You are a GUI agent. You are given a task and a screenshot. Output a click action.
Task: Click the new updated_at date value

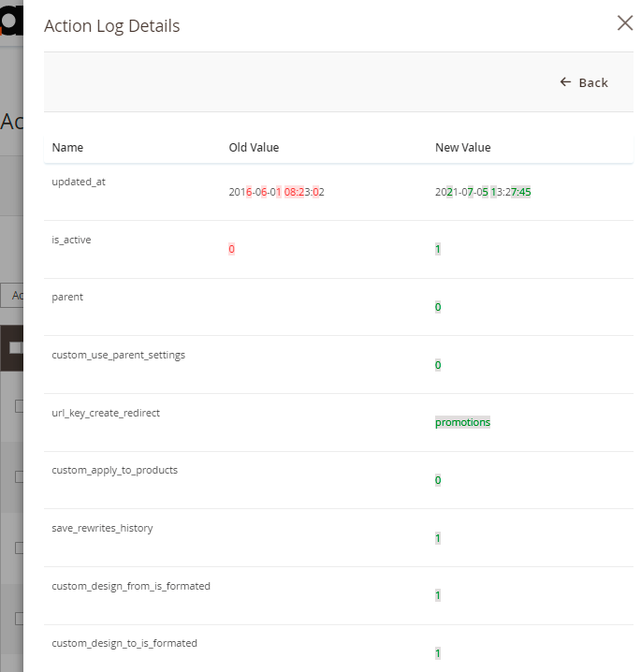point(483,192)
